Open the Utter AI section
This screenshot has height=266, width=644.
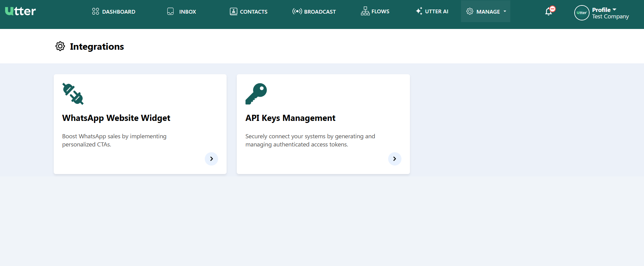[432, 11]
